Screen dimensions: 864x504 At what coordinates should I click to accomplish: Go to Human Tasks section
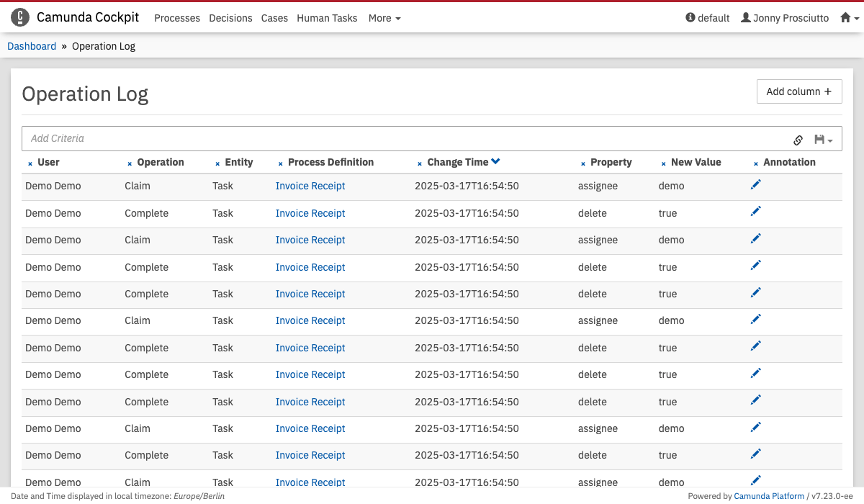click(x=327, y=18)
